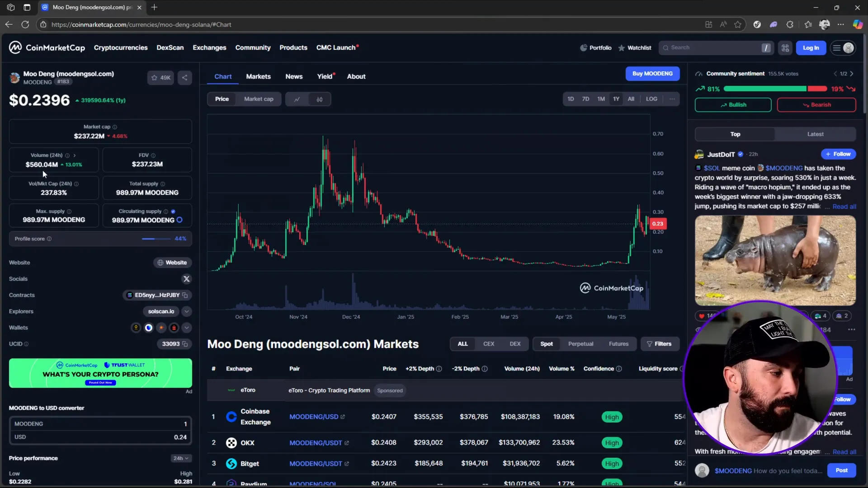
Task: Click the Log In button
Action: (811, 48)
